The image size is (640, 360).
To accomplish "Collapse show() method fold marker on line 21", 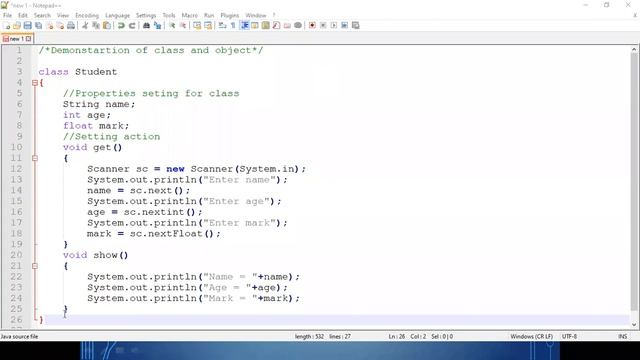I will (35, 266).
